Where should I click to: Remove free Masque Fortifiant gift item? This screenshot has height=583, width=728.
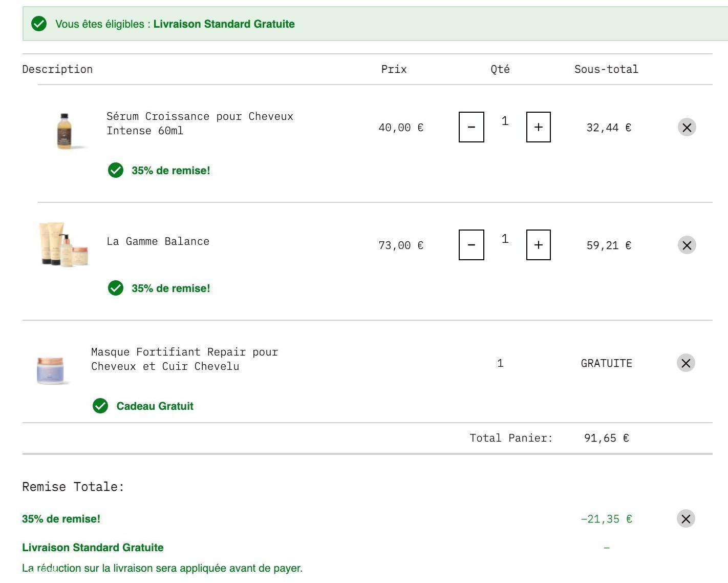pos(686,363)
